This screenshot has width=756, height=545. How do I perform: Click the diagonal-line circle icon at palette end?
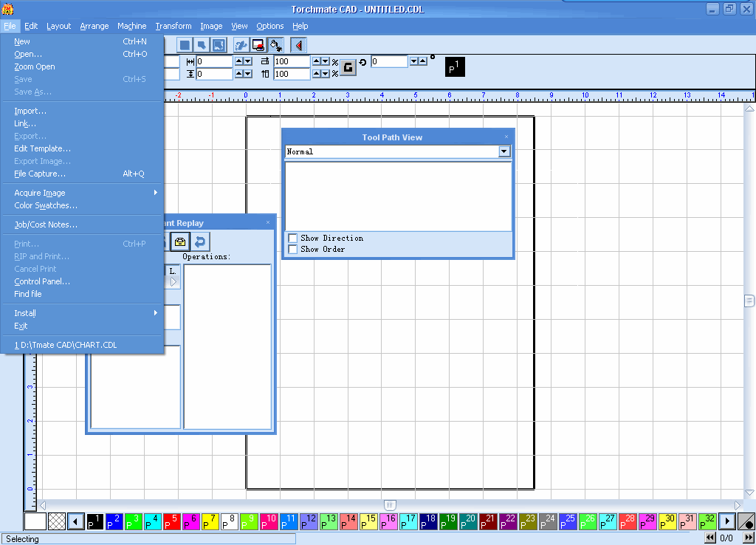[746, 521]
